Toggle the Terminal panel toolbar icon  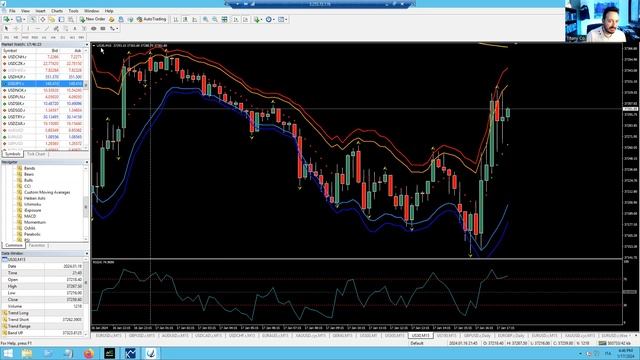click(x=61, y=19)
